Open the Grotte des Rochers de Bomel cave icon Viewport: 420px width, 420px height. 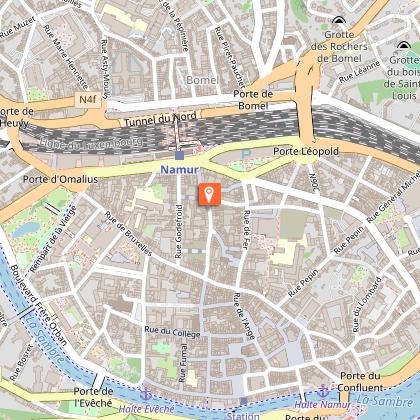[x=339, y=20]
